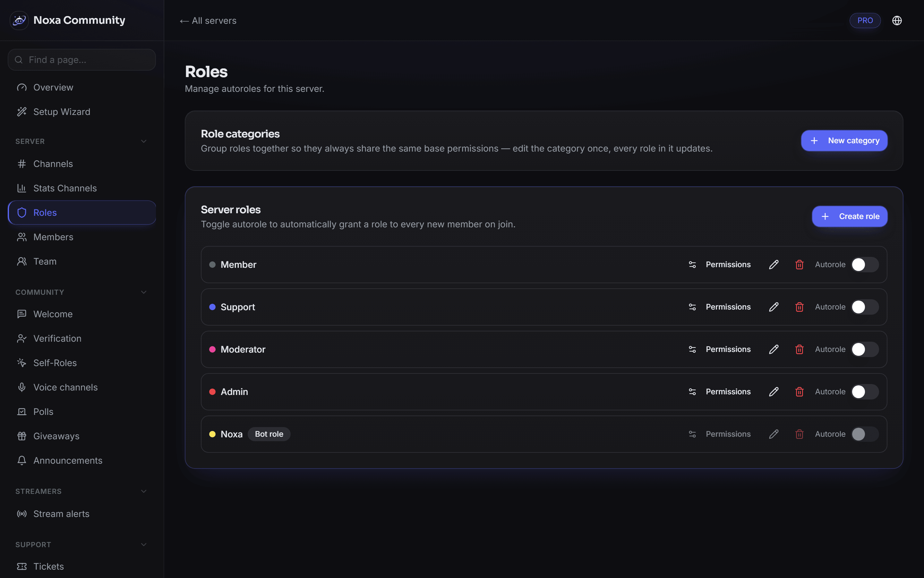The height and width of the screenshot is (578, 924).
Task: Enable Autorole for Support
Action: point(865,307)
